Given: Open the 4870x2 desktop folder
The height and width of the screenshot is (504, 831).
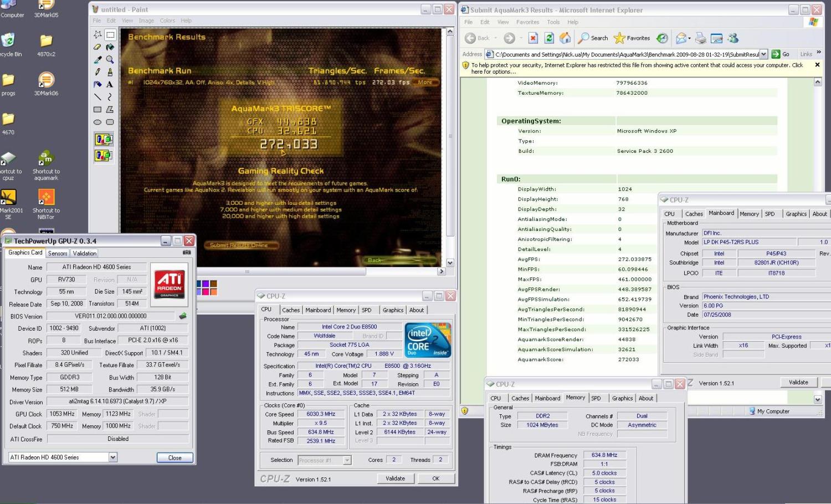Looking at the screenshot, I should tap(46, 45).
